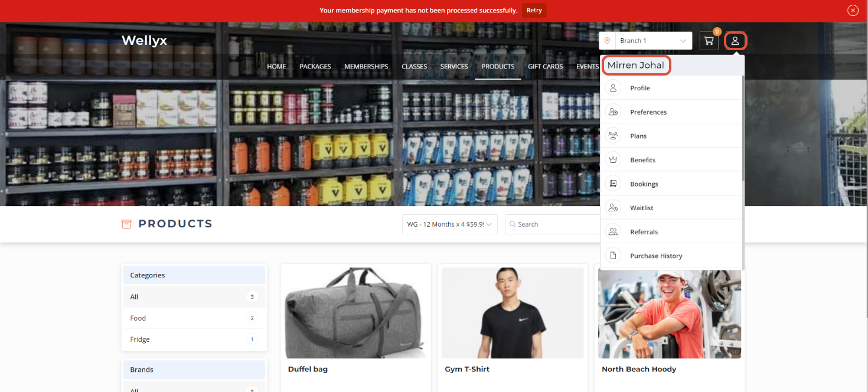Go to the HOME nav item
The height and width of the screenshot is (392, 868).
click(276, 67)
